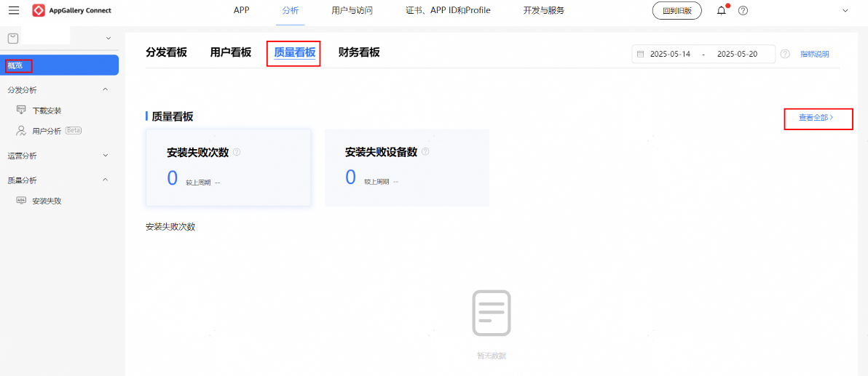Open the app selector dropdown in sidebar
Image resolution: width=868 pixels, height=376 pixels.
click(x=108, y=38)
